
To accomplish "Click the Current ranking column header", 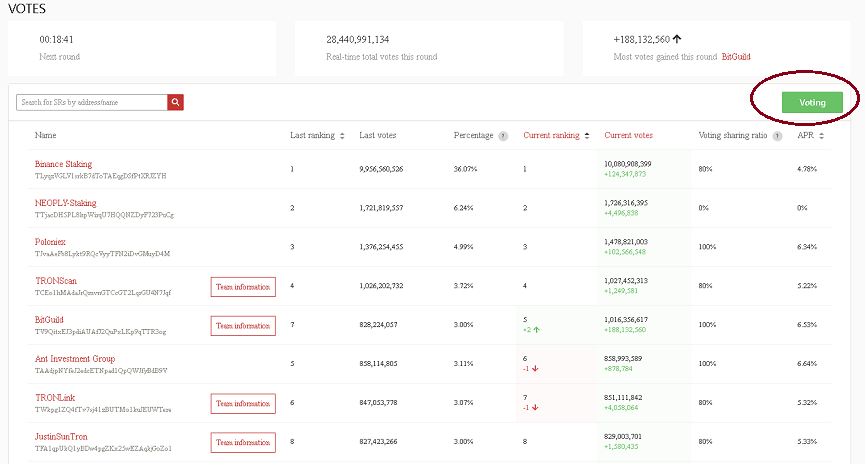I will point(551,135).
